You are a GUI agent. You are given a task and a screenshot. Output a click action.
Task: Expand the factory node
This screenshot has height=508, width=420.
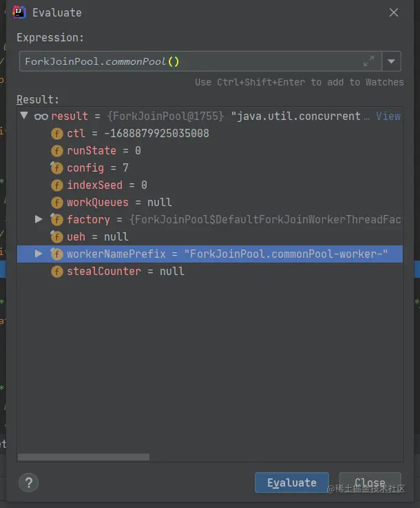click(39, 219)
